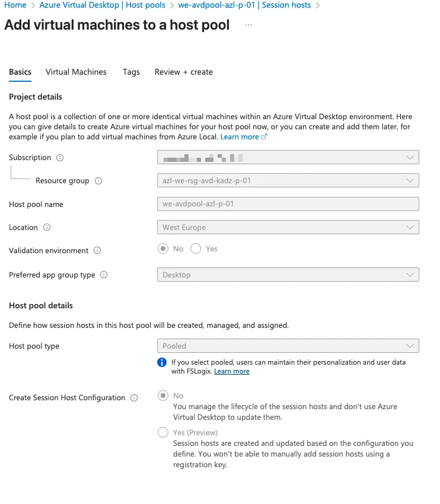The image size is (440, 504).
Task: Click the Validation environment info icon
Action: click(97, 251)
